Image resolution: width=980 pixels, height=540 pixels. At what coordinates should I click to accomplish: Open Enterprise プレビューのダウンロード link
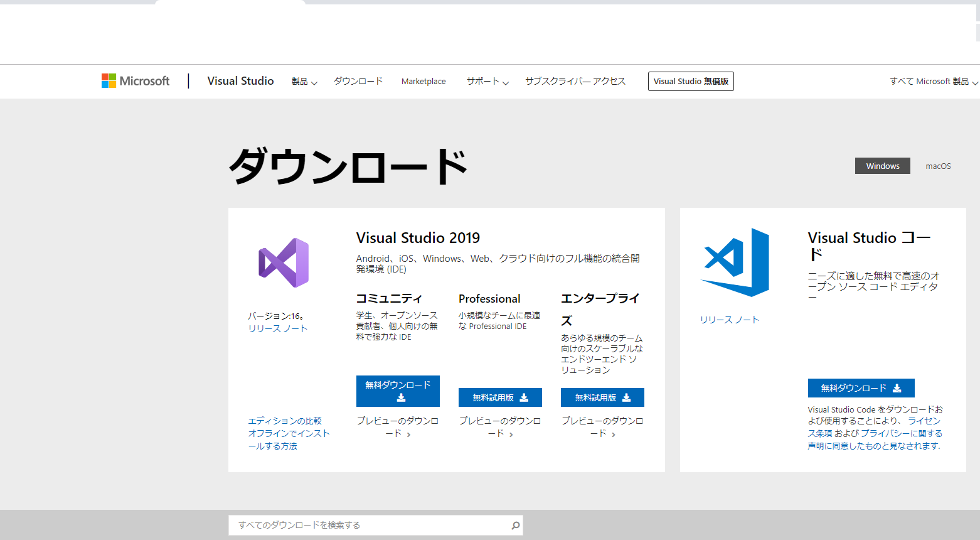click(602, 427)
